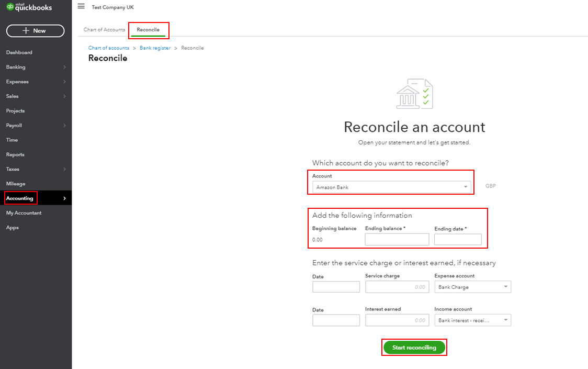This screenshot has width=588, height=369.
Task: Expand the Payroll submenu chevron
Action: point(64,126)
